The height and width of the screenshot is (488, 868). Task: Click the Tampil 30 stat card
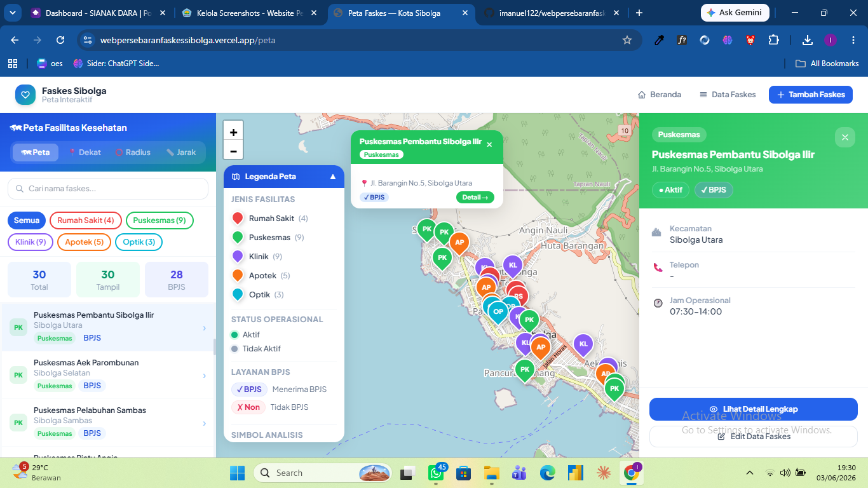108,280
